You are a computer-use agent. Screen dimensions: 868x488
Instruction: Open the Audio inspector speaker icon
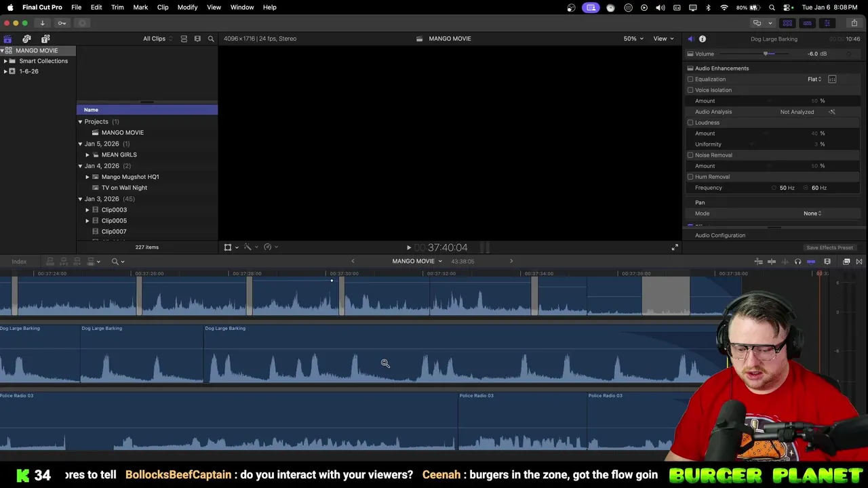pyautogui.click(x=690, y=39)
